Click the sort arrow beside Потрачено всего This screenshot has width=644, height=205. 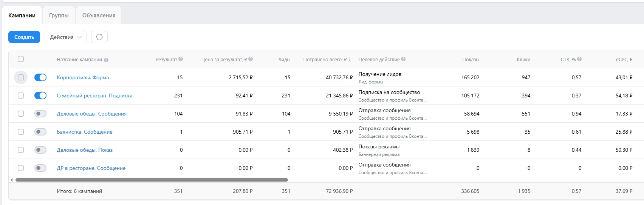(x=350, y=59)
